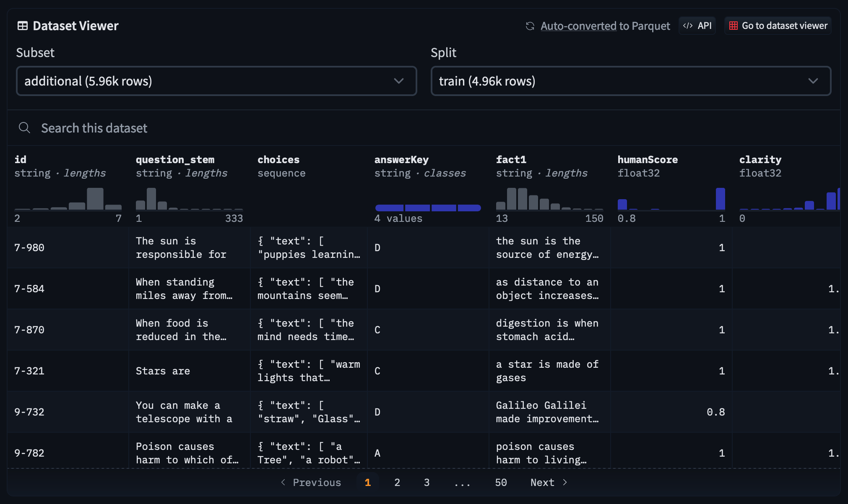Click the magnifying glass search icon
The image size is (848, 504).
(x=24, y=128)
